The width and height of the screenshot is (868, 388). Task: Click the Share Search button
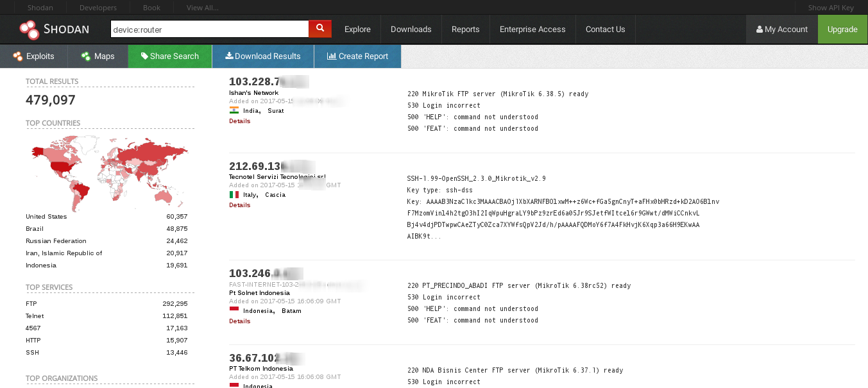[170, 56]
